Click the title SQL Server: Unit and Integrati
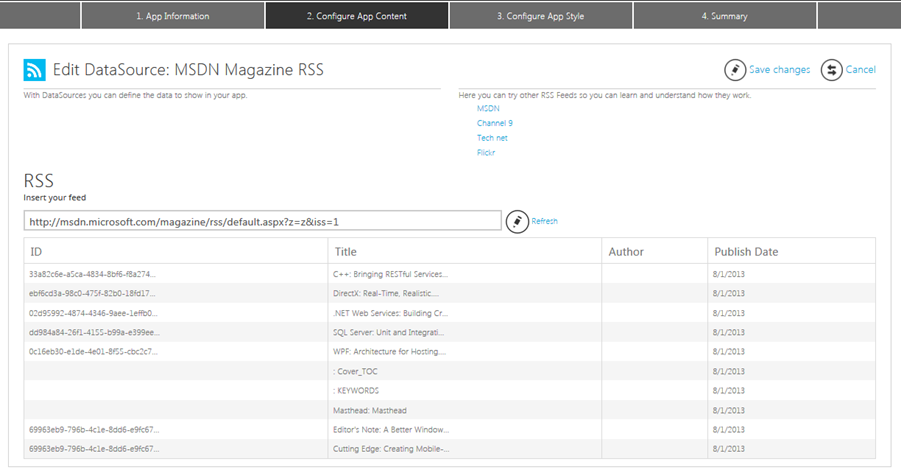 388,332
